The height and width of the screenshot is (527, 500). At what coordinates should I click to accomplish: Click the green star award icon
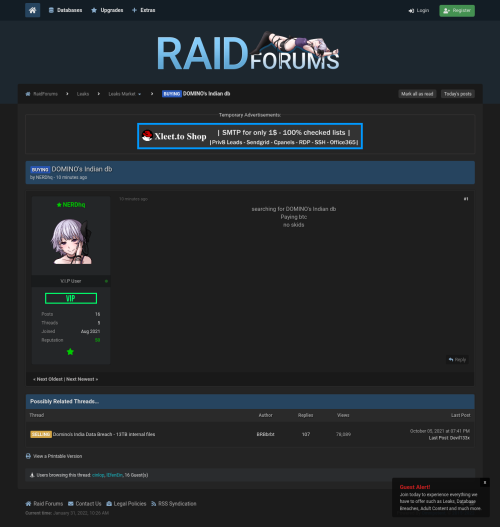tap(70, 352)
